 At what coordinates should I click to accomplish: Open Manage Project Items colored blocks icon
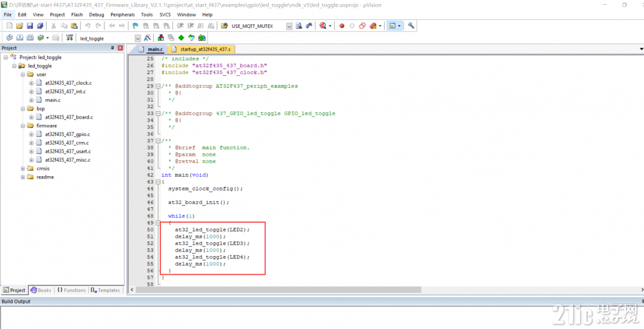tap(160, 38)
